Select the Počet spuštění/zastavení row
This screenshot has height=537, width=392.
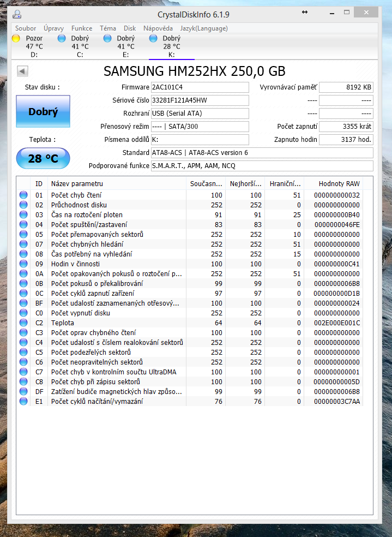click(190, 225)
